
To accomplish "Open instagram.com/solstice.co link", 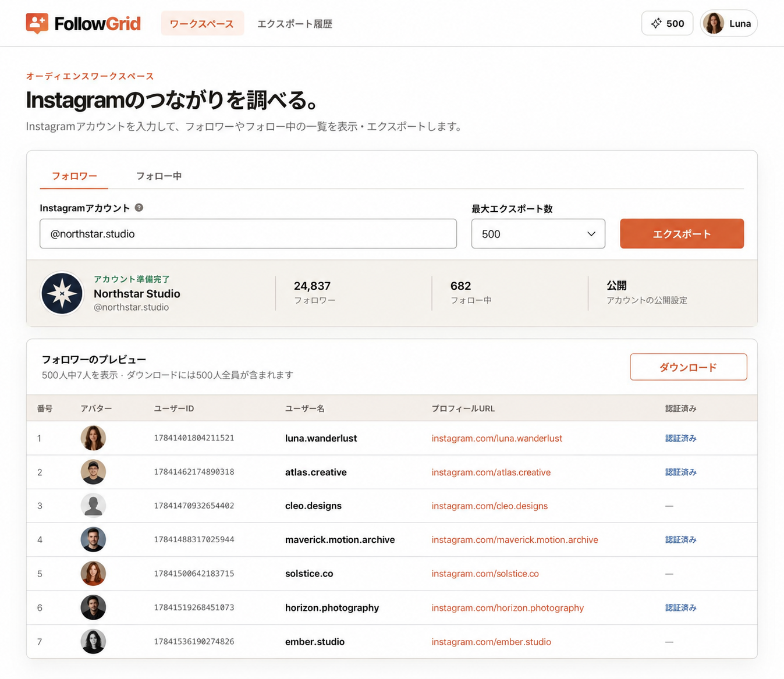I will point(485,574).
